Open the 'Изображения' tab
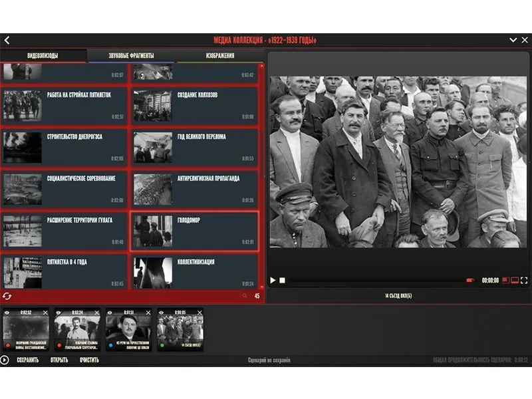Viewport: 532px width, 399px height. (219, 56)
